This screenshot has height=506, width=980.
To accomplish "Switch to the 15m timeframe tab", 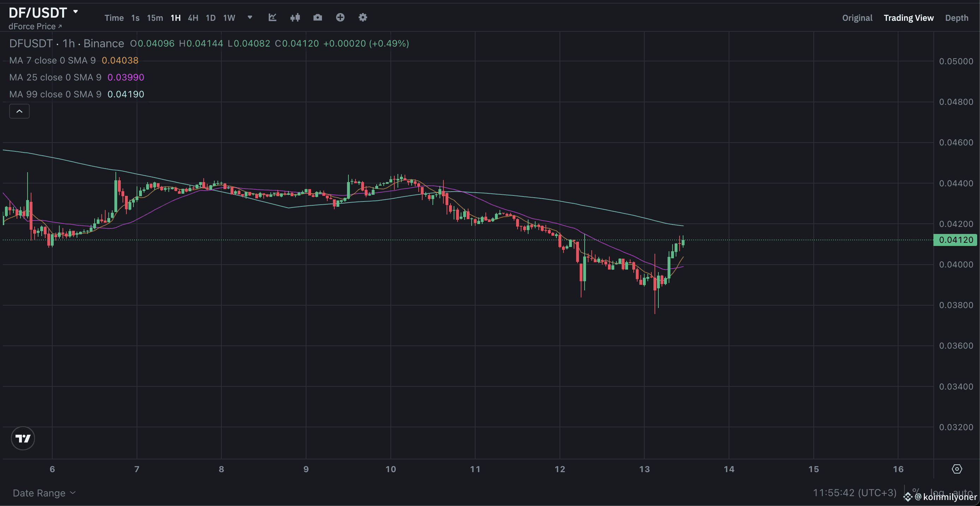I will 155,18.
